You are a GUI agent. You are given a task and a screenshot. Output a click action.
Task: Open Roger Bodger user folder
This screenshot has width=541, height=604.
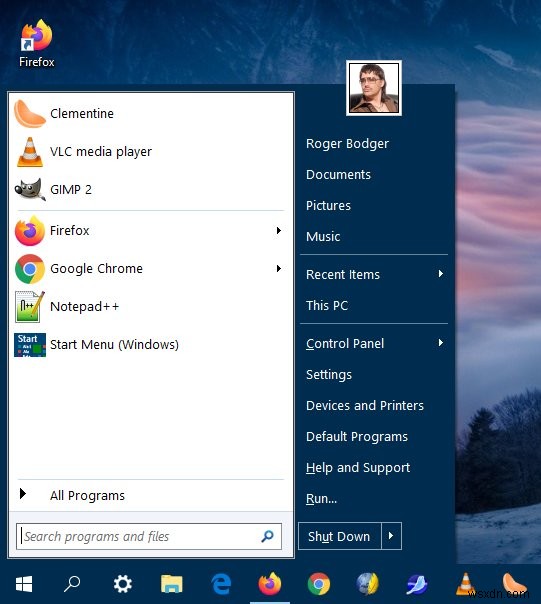pos(347,144)
